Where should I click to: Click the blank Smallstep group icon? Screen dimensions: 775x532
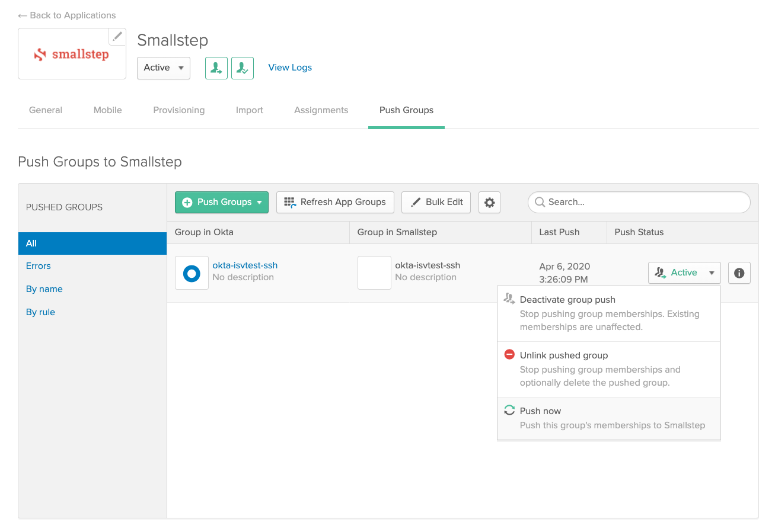tap(374, 273)
